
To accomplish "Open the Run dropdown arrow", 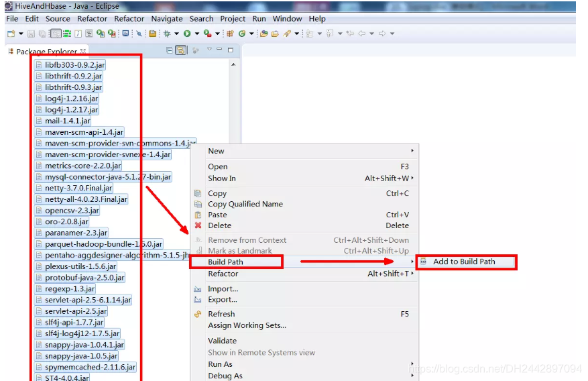I will tap(197, 34).
